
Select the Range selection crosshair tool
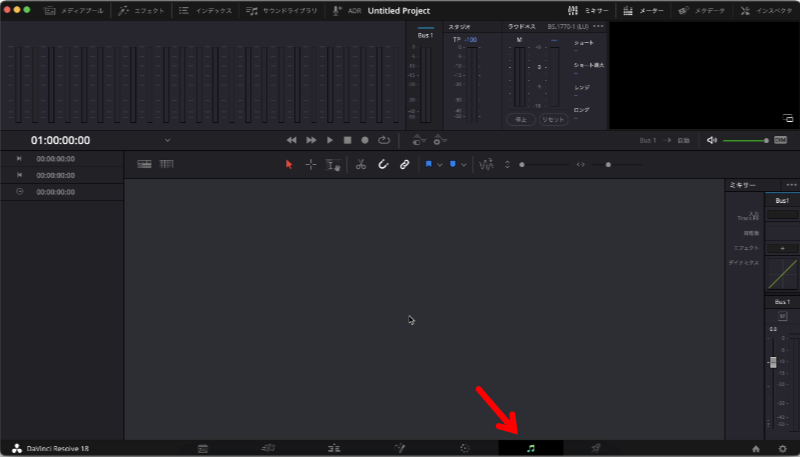click(x=311, y=164)
